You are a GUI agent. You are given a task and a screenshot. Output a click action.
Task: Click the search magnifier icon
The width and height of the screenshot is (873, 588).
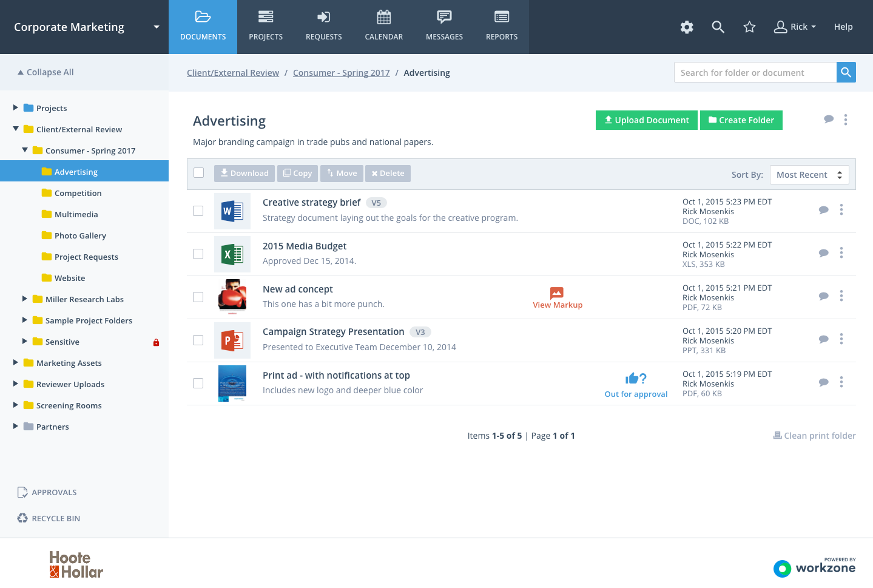718,27
